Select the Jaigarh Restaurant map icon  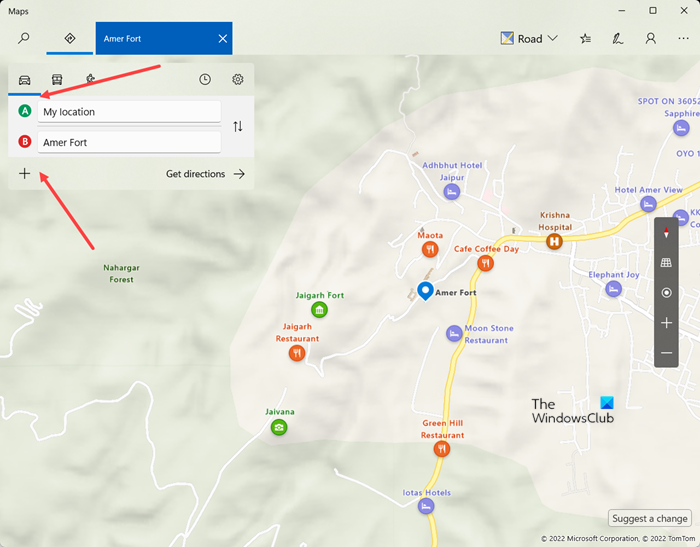point(297,353)
